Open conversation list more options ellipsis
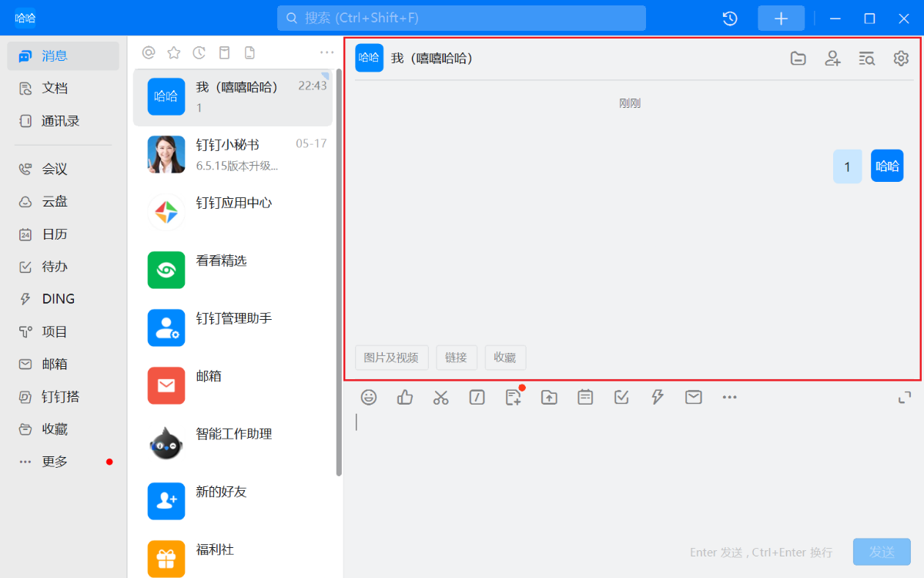The image size is (924, 578). point(327,52)
